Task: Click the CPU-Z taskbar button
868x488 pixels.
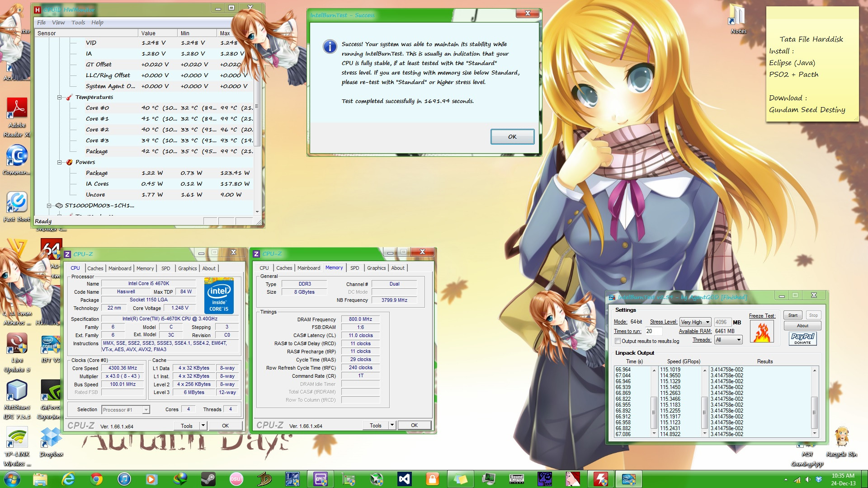Action: click(321, 479)
